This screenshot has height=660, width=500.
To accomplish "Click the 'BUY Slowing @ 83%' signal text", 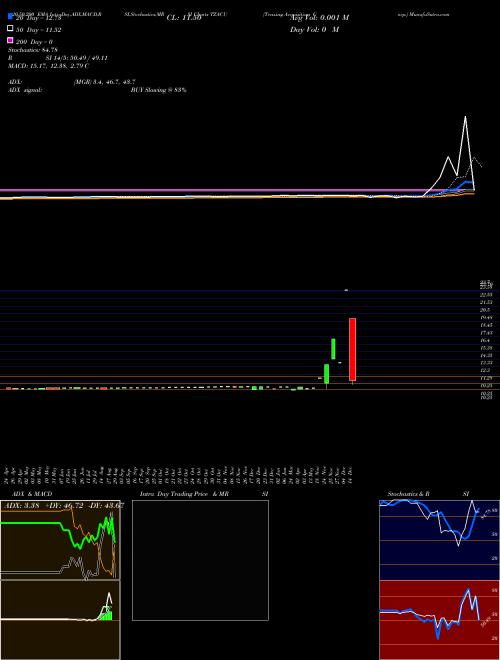I will (158, 90).
